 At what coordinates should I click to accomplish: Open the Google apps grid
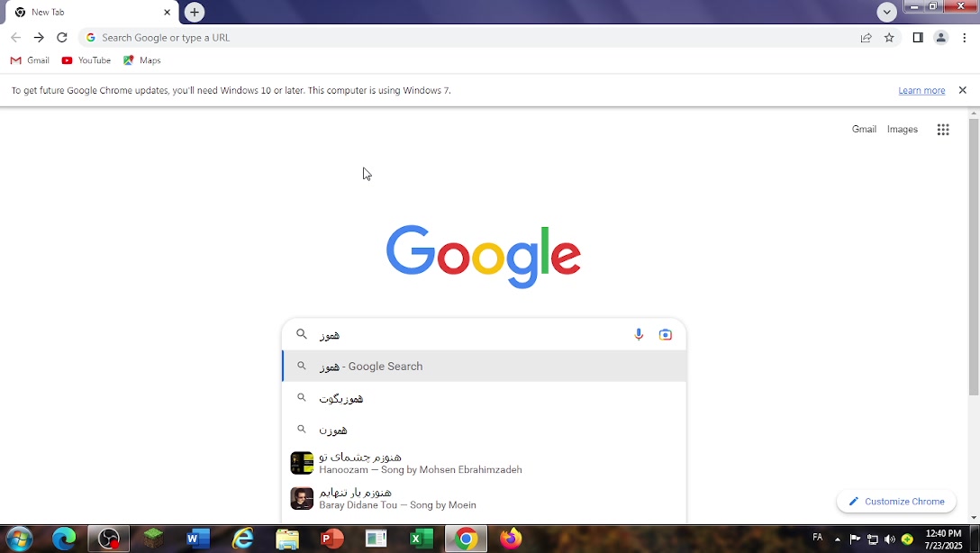[942, 130]
